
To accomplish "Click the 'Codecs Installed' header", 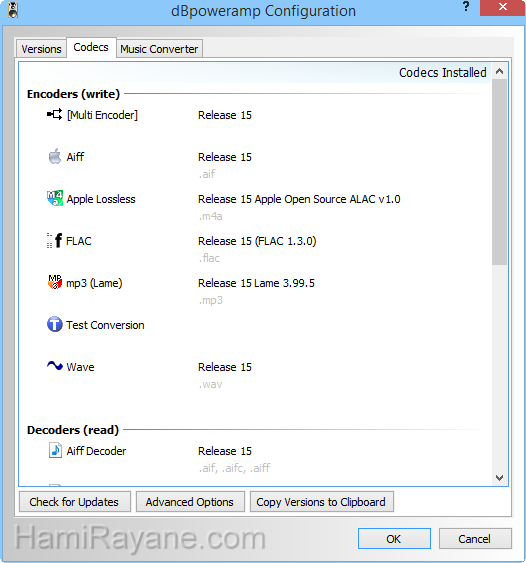I will pos(443,73).
